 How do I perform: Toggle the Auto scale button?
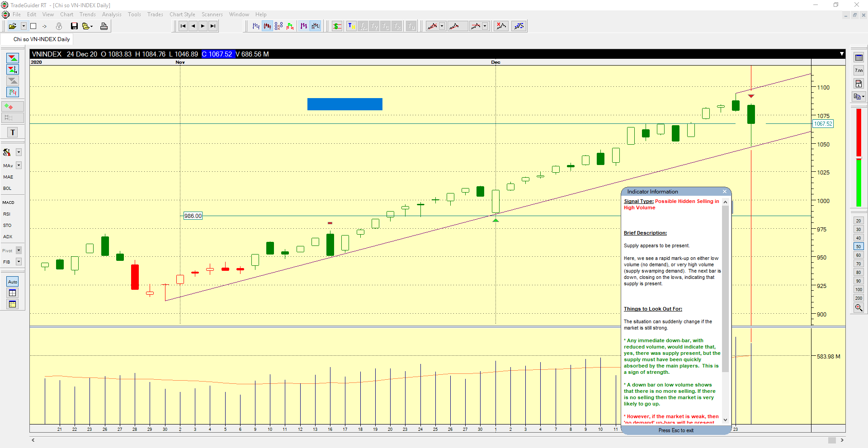click(x=13, y=282)
